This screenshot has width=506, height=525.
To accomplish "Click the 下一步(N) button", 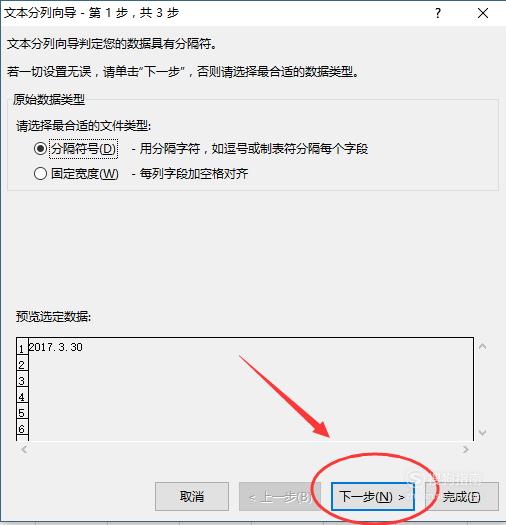I will (x=372, y=497).
